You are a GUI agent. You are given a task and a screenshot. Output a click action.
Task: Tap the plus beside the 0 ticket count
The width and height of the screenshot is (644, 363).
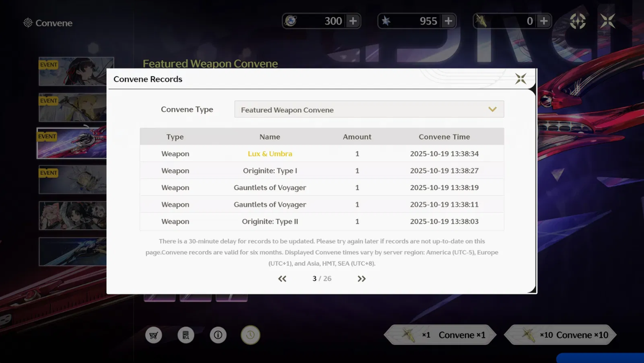click(x=544, y=21)
